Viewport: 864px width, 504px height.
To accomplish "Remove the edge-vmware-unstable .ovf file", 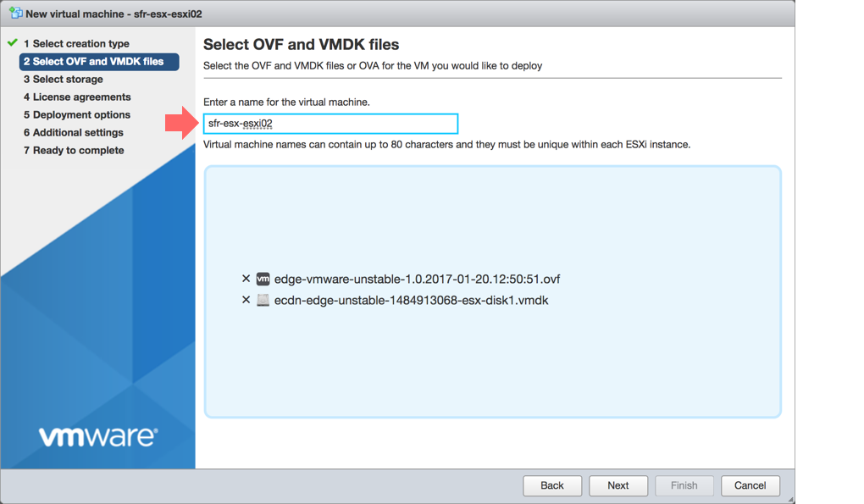I will click(x=246, y=279).
